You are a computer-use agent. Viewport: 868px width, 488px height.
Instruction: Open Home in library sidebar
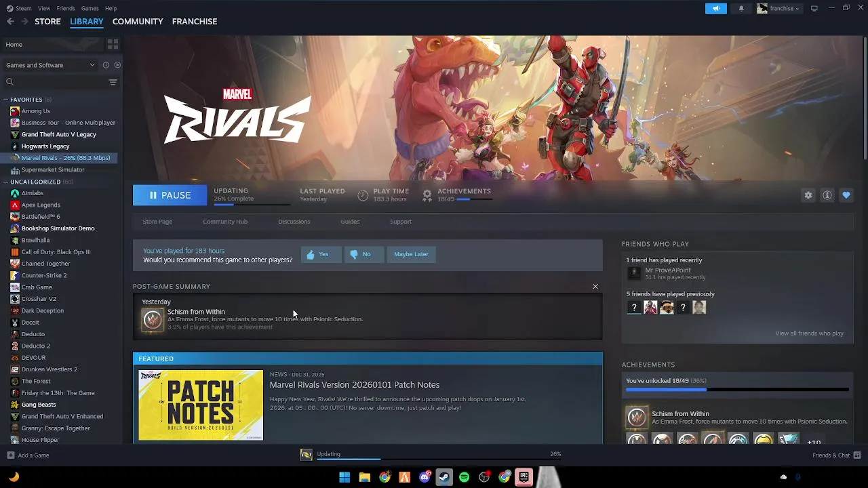click(53, 44)
